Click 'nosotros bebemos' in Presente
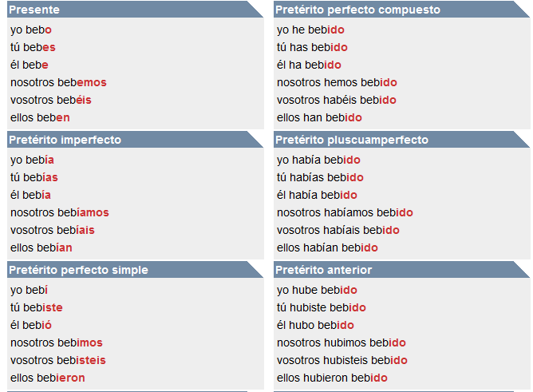 coord(58,82)
